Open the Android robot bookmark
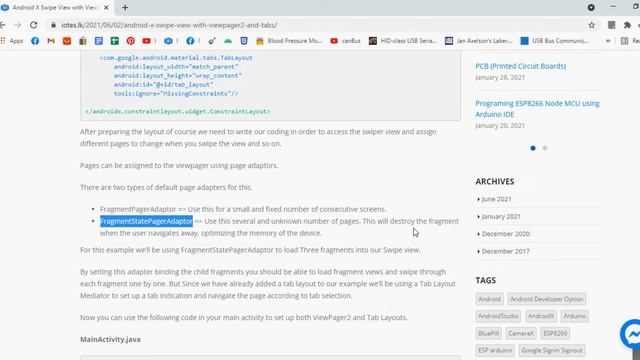640x360 pixels. pos(228,41)
